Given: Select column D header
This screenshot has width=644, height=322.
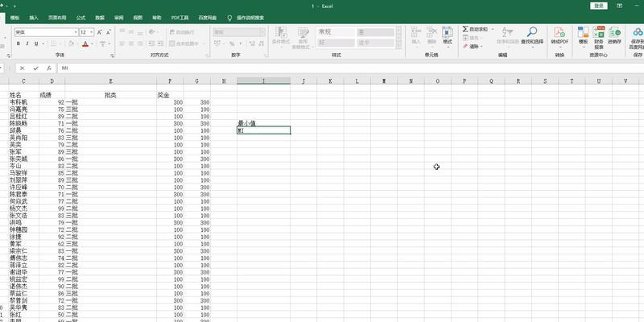Looking at the screenshot, I should [x=52, y=81].
